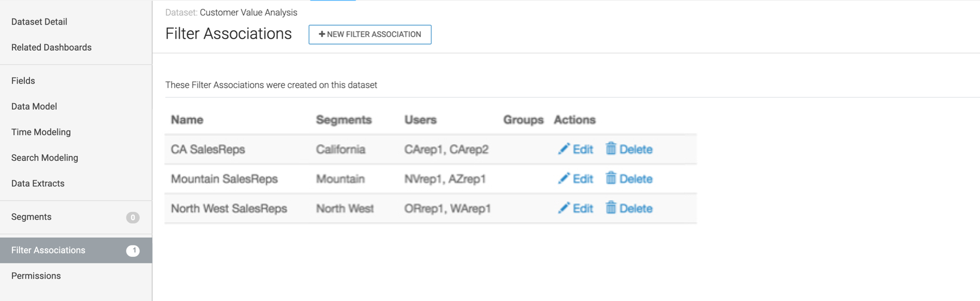Click trash icon for Mountain SalesReps row
The image size is (980, 301).
(x=611, y=178)
